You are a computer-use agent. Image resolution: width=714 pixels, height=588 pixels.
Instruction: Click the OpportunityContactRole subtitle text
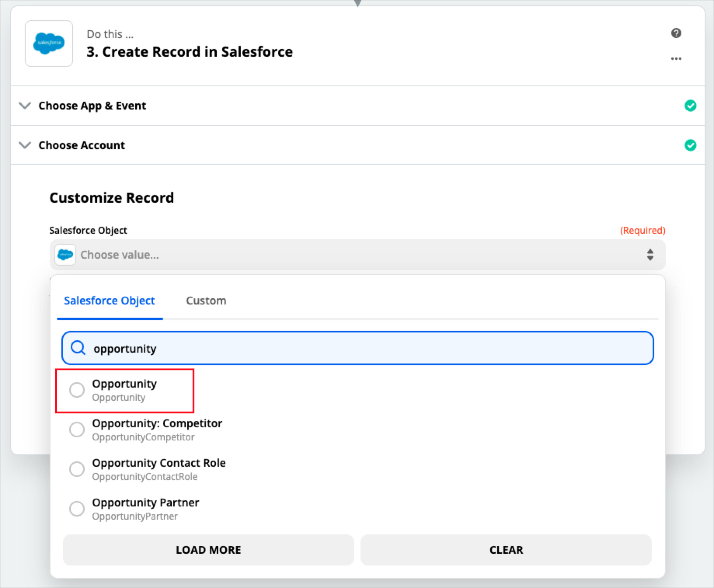tap(145, 477)
